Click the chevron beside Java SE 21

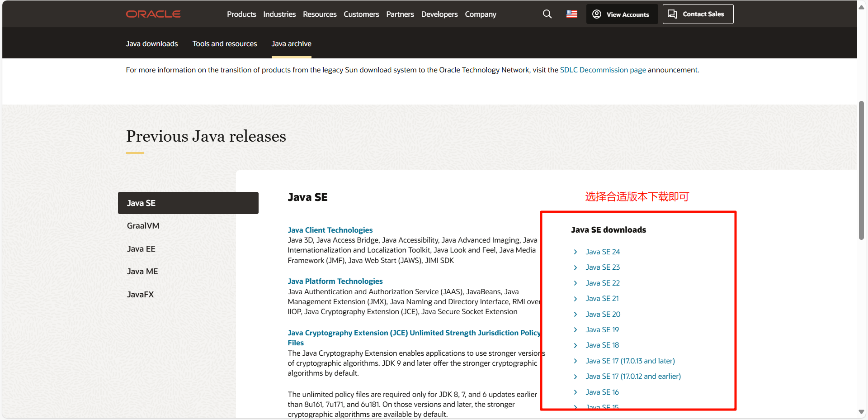point(576,299)
